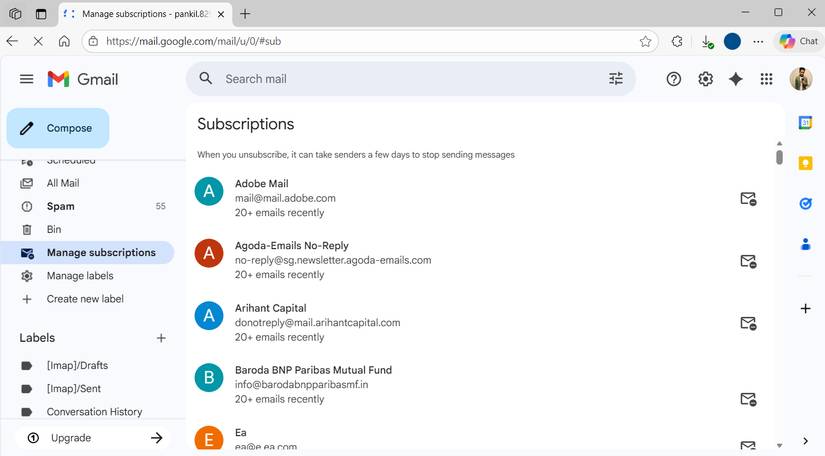Image resolution: width=825 pixels, height=456 pixels.
Task: Stop loading the page
Action: [38, 41]
